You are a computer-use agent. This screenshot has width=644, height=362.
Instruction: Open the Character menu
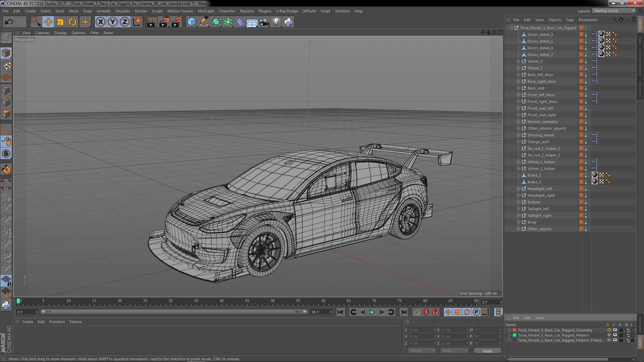coord(227,11)
